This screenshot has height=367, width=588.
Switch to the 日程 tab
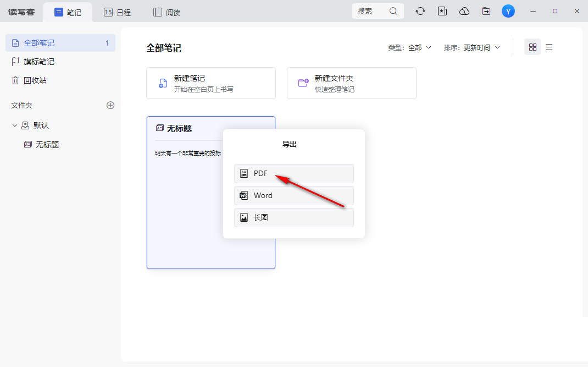click(117, 13)
